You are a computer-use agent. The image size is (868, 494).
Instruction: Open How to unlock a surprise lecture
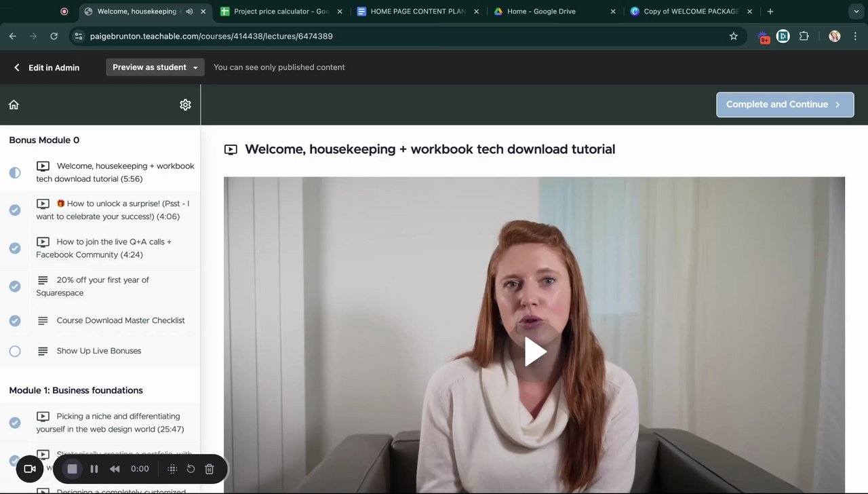(x=113, y=210)
